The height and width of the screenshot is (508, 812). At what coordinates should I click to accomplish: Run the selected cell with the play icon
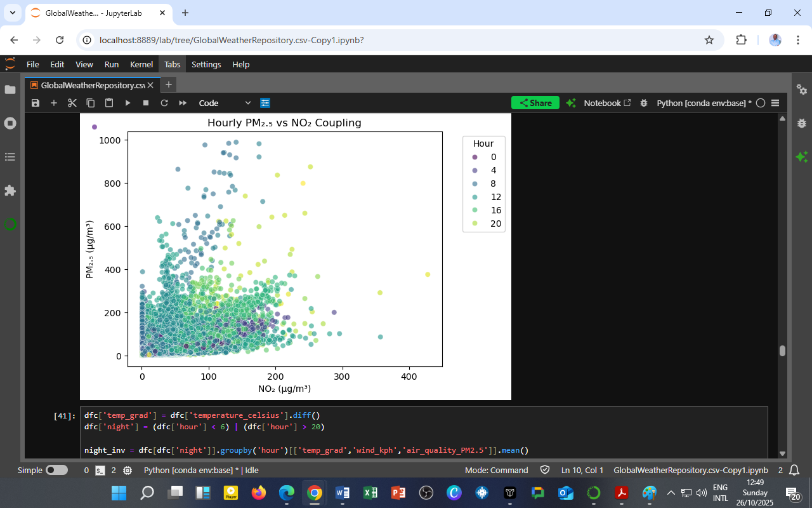point(128,103)
